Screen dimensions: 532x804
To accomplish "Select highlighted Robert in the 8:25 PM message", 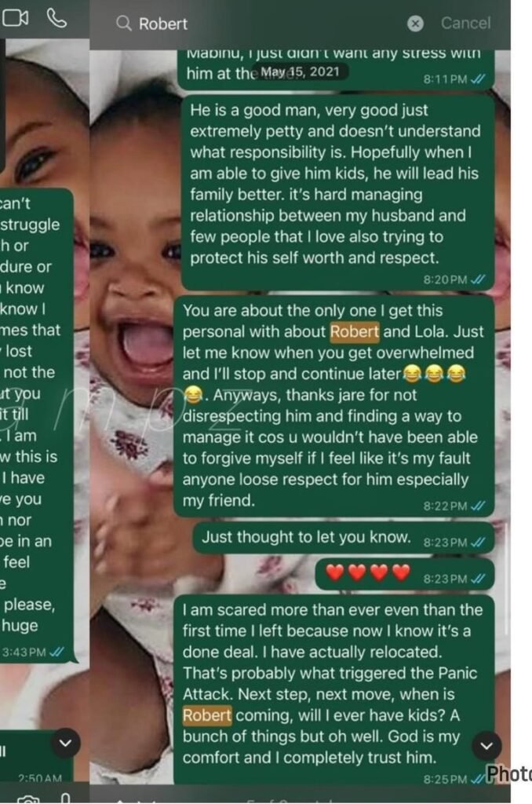I will 207,715.
